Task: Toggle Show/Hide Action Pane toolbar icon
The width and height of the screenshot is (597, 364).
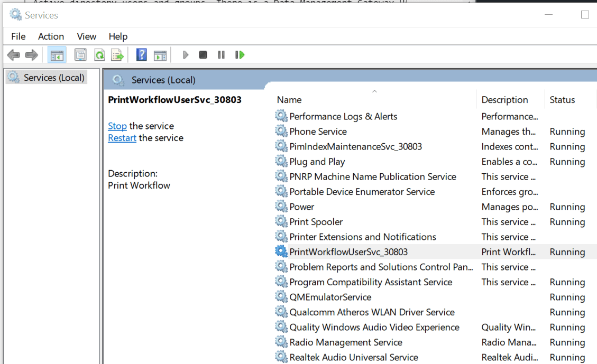Action: tap(160, 55)
